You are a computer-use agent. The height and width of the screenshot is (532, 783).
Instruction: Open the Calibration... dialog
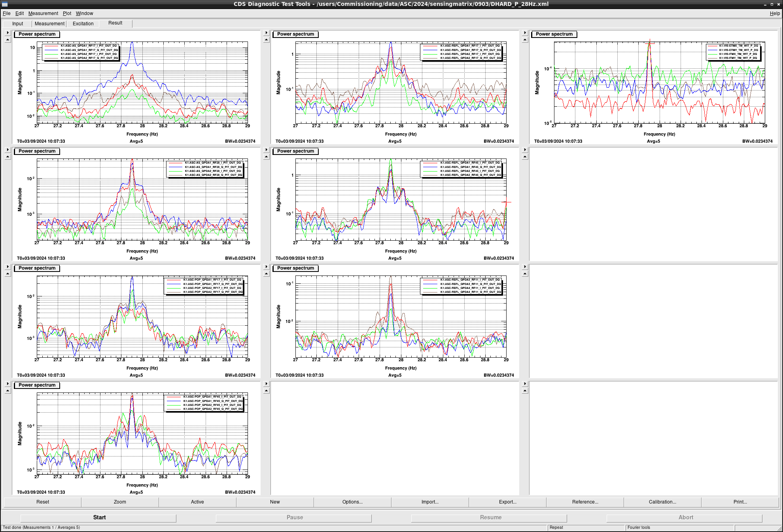click(662, 502)
